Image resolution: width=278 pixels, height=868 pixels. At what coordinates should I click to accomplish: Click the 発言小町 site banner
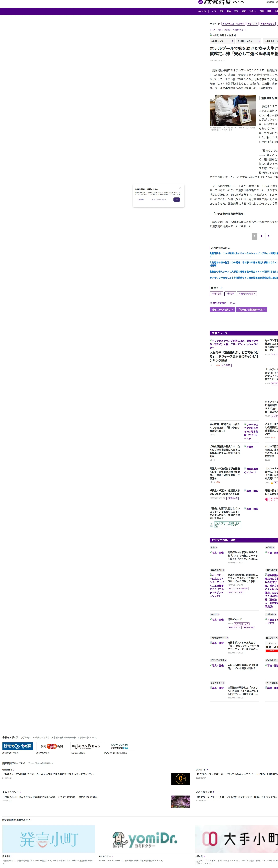click(x=49, y=839)
